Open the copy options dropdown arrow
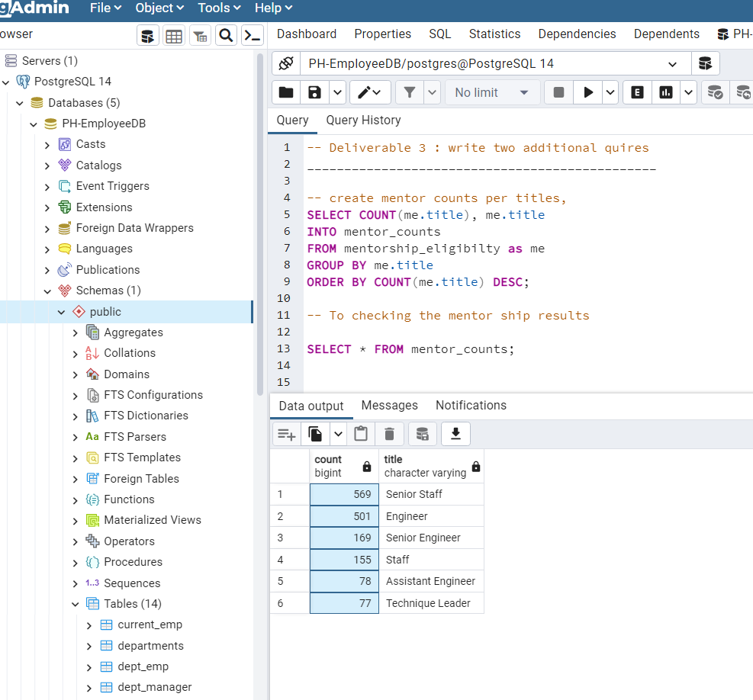Viewport: 753px width, 700px height. tap(338, 434)
